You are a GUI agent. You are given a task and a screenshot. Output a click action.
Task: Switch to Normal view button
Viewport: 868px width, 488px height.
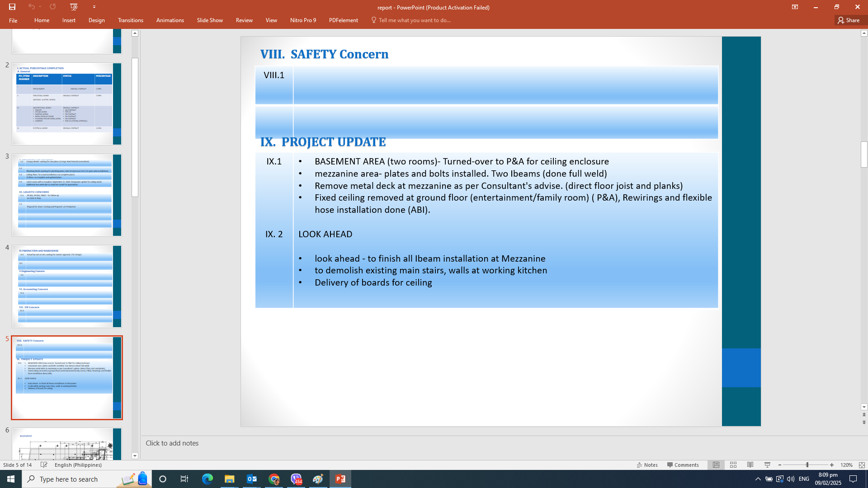pos(716,465)
